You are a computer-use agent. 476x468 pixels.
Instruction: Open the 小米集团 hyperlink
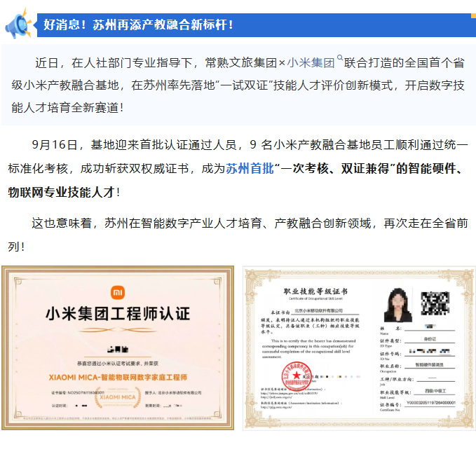(x=311, y=63)
